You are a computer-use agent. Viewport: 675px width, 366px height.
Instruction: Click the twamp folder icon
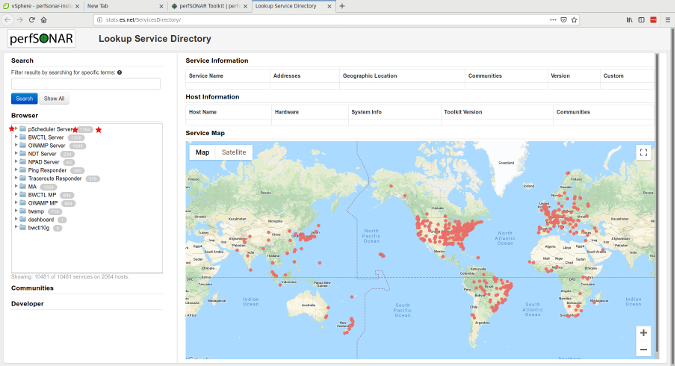[23, 211]
